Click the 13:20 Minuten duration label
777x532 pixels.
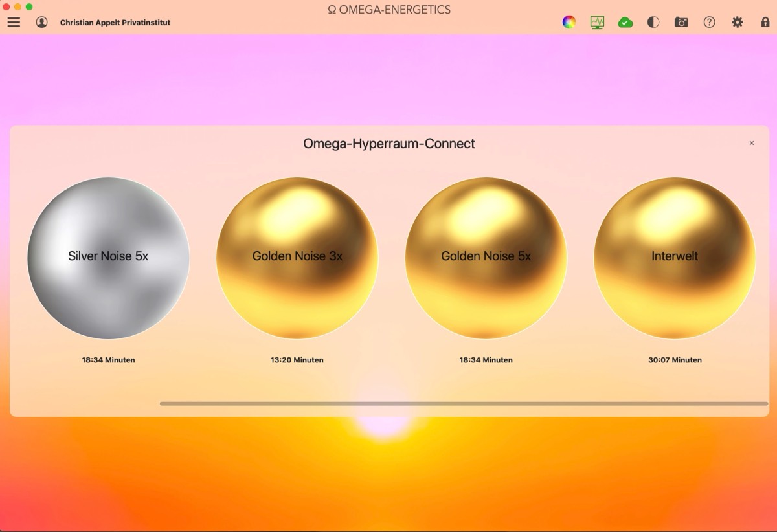pyautogui.click(x=297, y=360)
